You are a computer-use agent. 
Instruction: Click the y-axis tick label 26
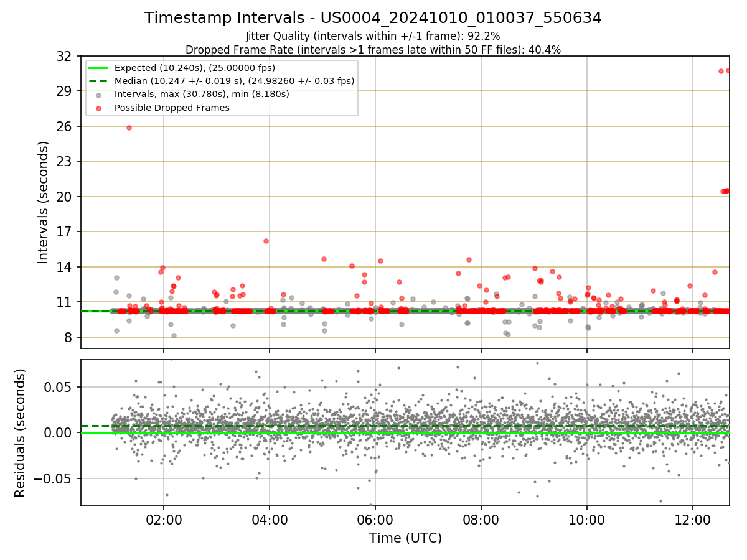tap(64, 126)
